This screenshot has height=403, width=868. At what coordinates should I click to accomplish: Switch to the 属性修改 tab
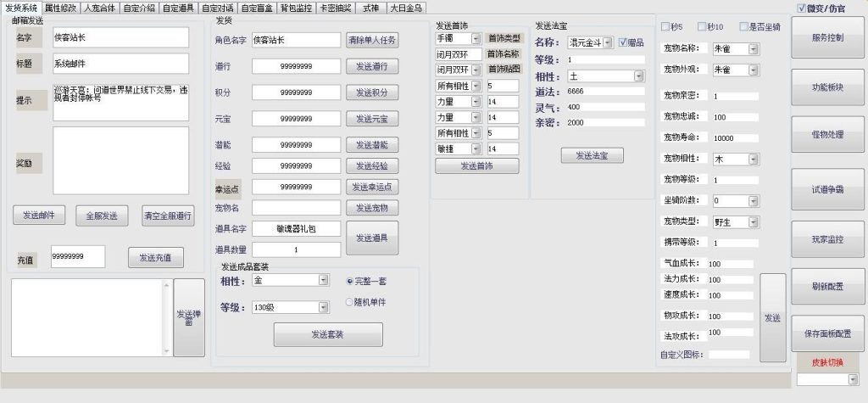pos(59,8)
